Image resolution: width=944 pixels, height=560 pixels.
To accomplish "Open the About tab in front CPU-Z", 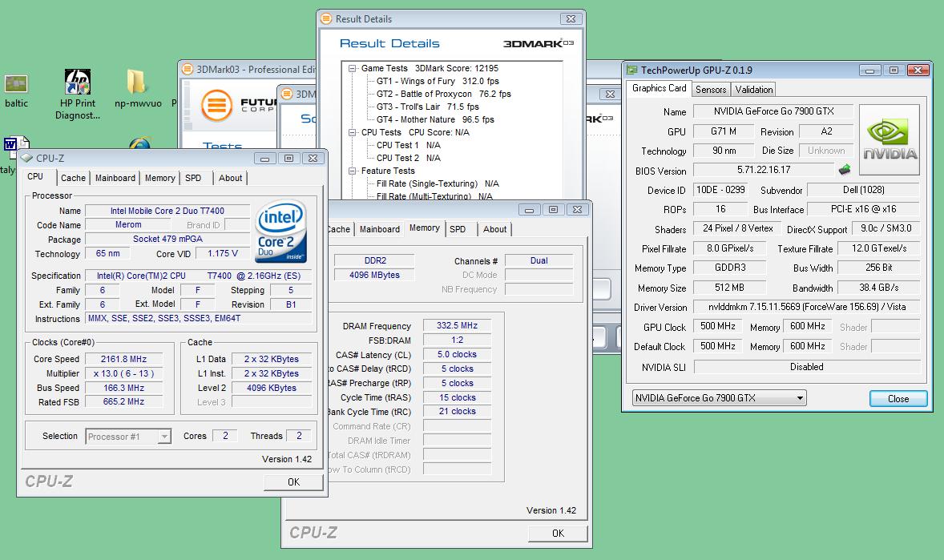I will (230, 178).
